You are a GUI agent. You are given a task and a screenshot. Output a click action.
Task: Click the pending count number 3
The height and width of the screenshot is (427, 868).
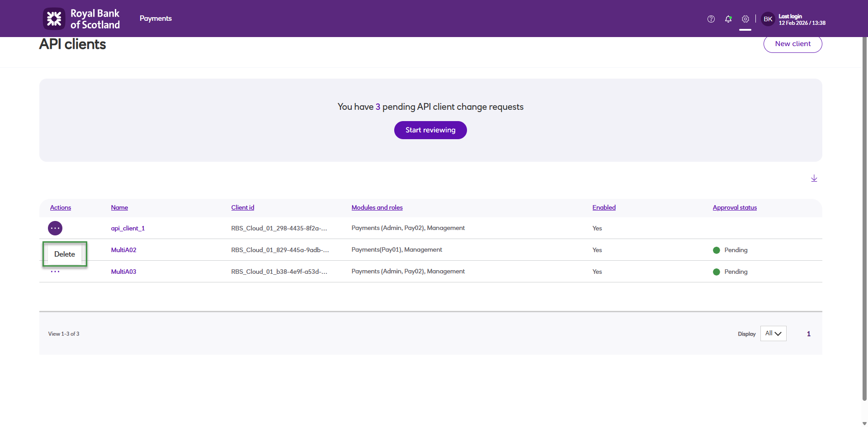(x=378, y=107)
